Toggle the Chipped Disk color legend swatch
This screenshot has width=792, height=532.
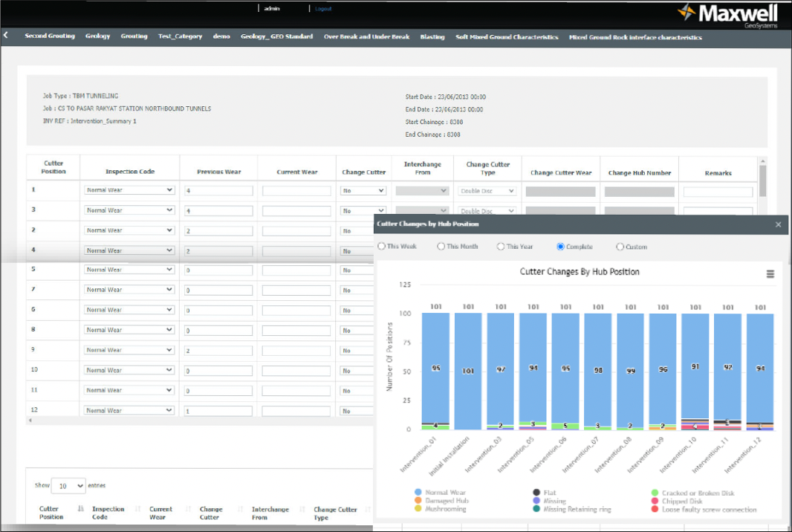coord(655,501)
